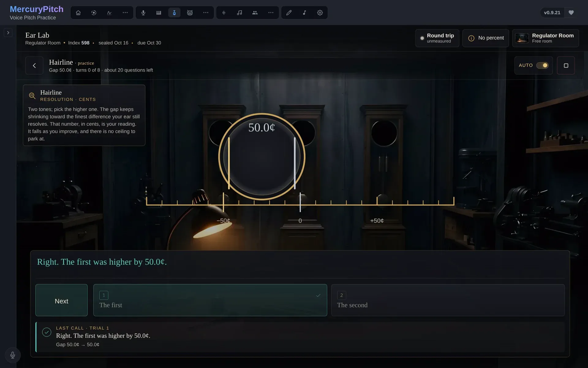The width and height of the screenshot is (588, 368).
Task: Select the single music note icon
Action: (304, 13)
